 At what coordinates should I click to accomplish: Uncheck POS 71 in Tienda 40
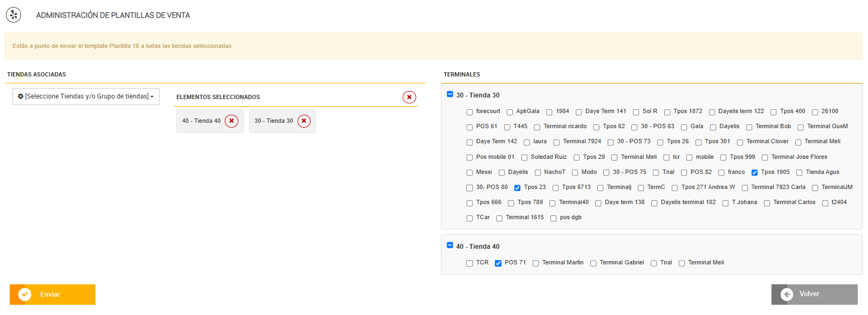(x=498, y=263)
